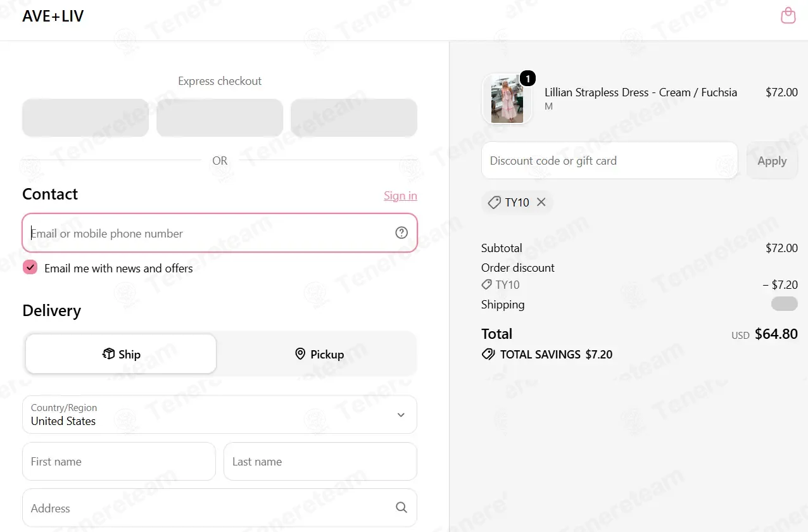Focus the Email or mobile phone number field
The height and width of the screenshot is (532, 808).
219,233
